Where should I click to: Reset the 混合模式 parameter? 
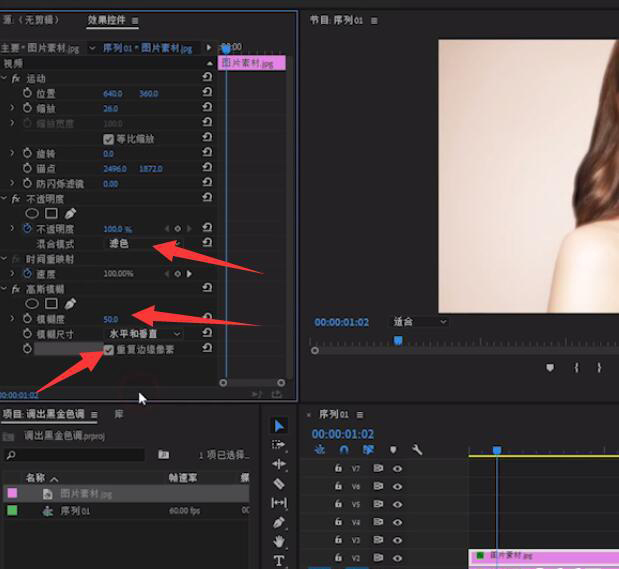(207, 242)
